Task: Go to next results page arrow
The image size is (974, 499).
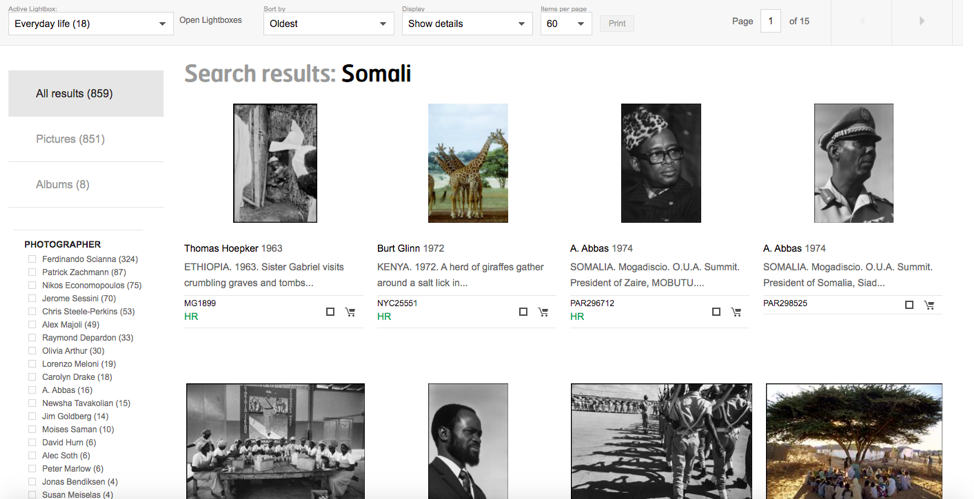Action: coord(921,21)
